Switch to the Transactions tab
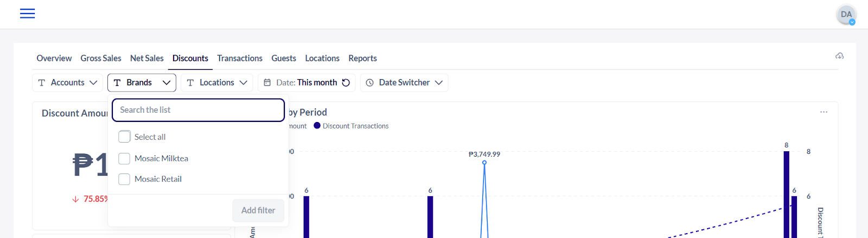868x238 pixels. click(240, 58)
